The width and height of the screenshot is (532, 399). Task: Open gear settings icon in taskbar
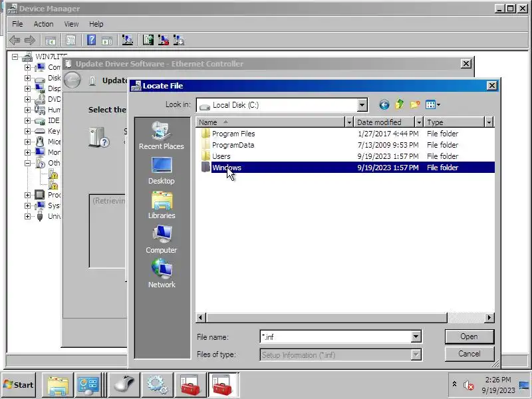157,385
